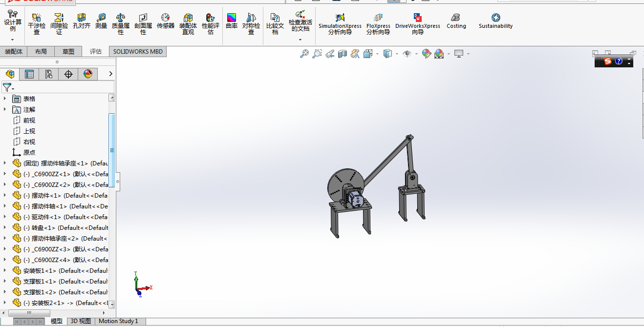Open 质量属性 mass properties

[x=121, y=24]
